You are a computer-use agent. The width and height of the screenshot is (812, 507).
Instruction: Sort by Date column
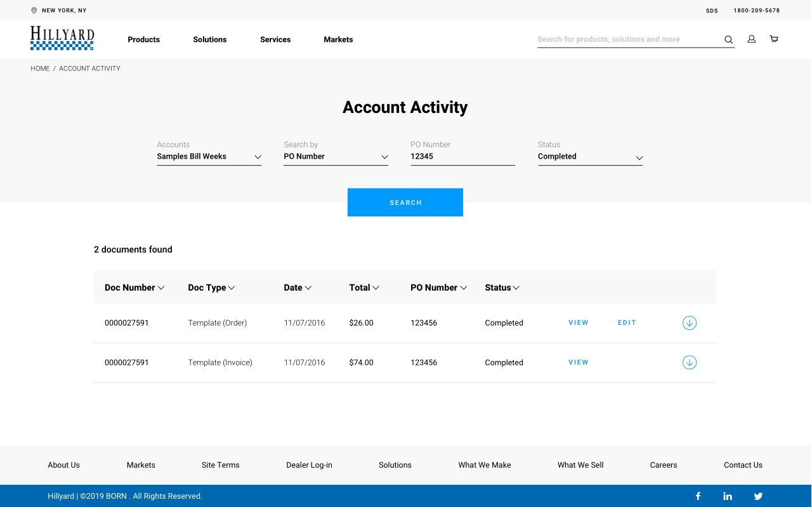pyautogui.click(x=298, y=287)
